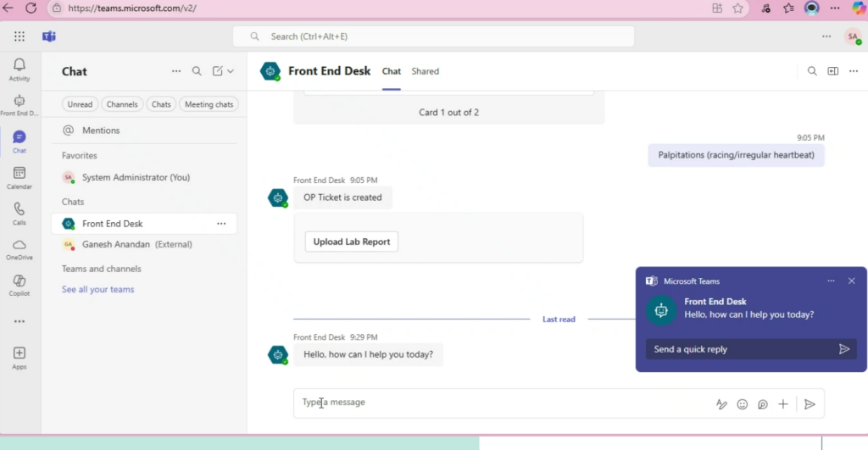Select the Chat icon in left rail
This screenshot has height=450, width=868.
point(19,142)
